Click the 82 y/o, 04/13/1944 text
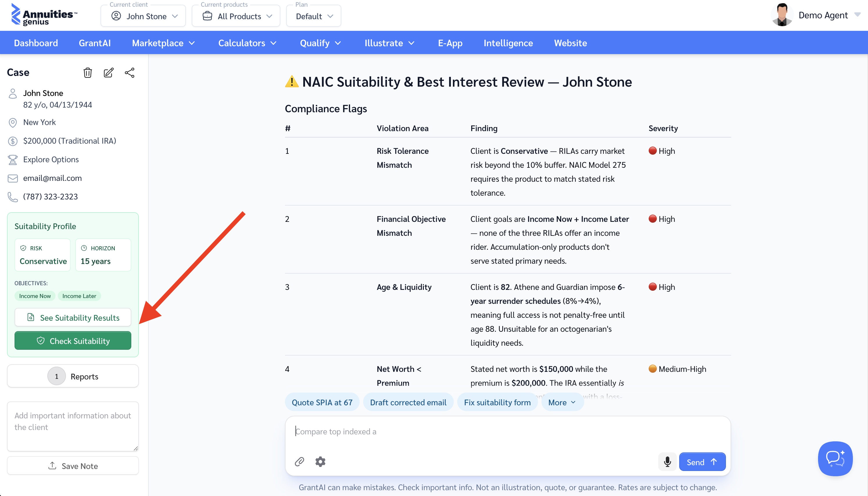 click(58, 105)
